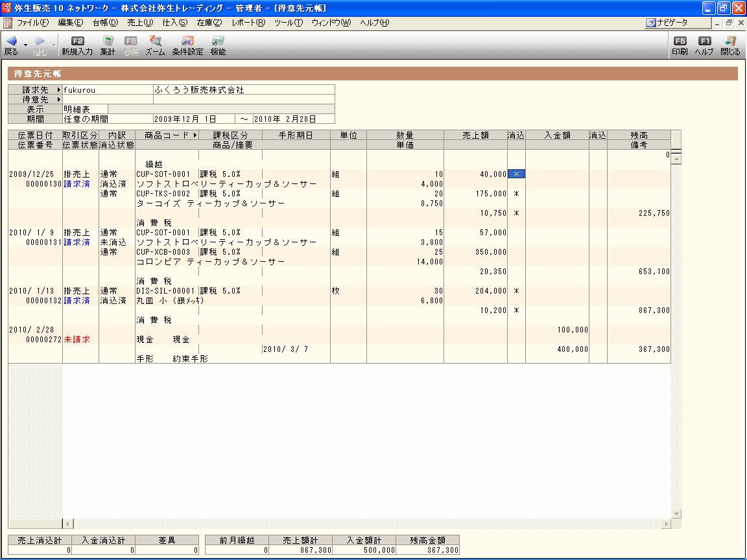
Task: Select product code DIS-SIL-00001
Action: pos(165,291)
